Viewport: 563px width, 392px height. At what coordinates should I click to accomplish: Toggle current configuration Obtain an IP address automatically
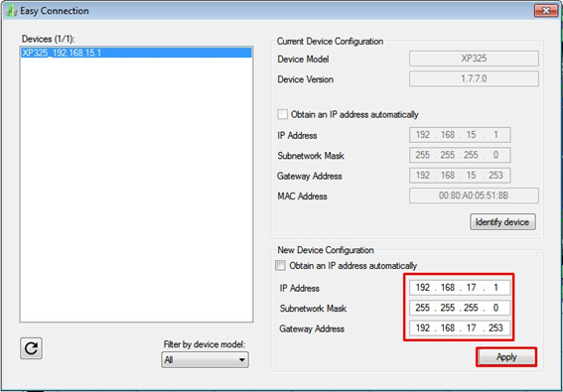pos(283,114)
